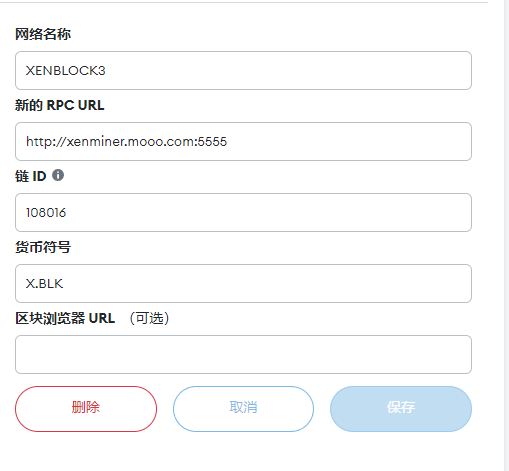Click the 链 ID label text
The width and height of the screenshot is (509, 471).
[x=31, y=176]
